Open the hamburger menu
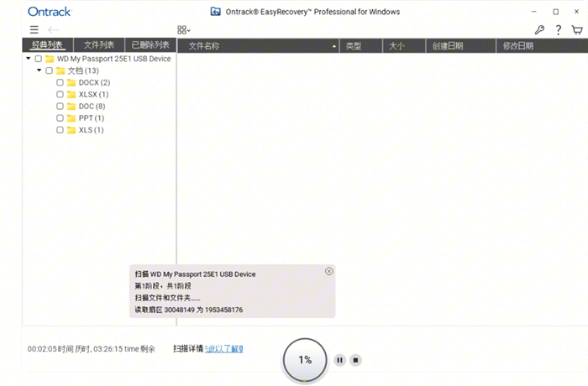Viewport: 588px width, 386px height. coord(34,29)
